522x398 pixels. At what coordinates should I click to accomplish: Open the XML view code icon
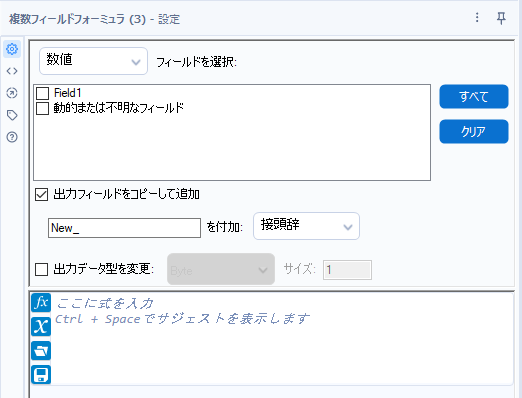click(x=12, y=71)
